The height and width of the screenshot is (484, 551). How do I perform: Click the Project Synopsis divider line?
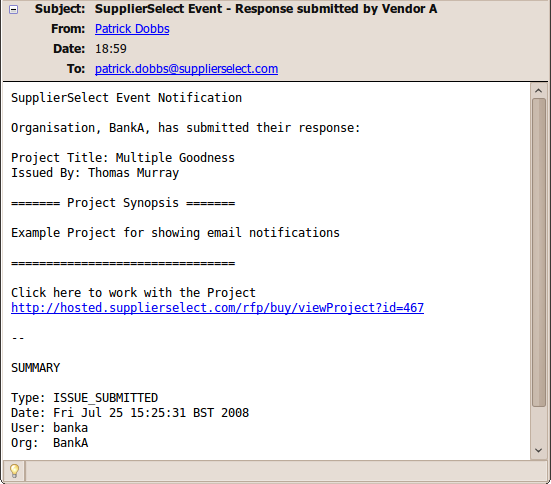click(123, 203)
